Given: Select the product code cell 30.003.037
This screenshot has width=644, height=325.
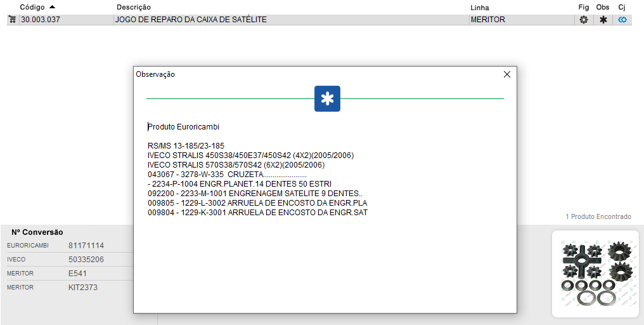Looking at the screenshot, I should point(40,20).
